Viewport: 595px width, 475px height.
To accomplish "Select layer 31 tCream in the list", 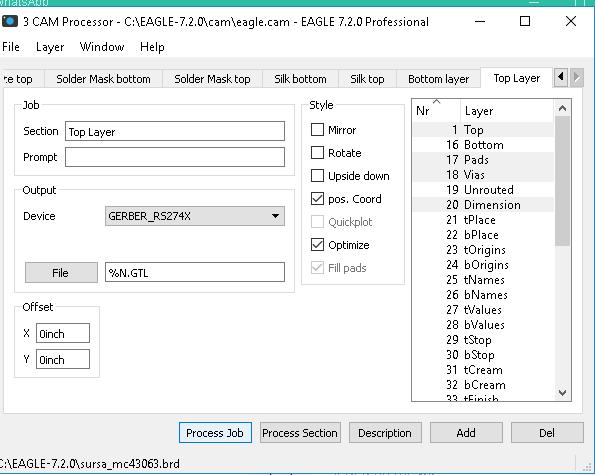I will [483, 370].
